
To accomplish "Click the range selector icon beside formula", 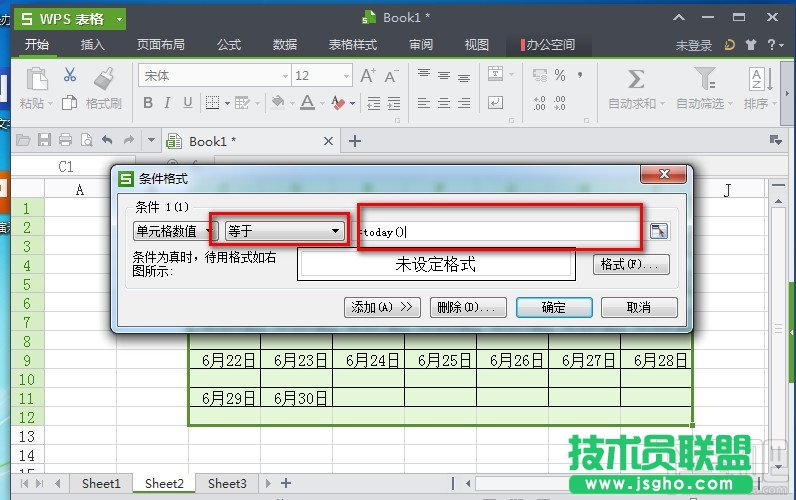I will click(659, 231).
